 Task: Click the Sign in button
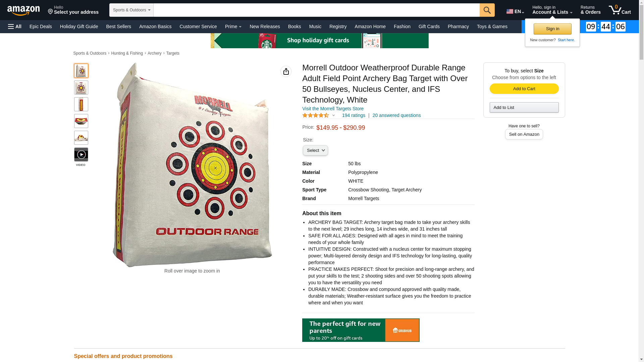[x=552, y=29]
